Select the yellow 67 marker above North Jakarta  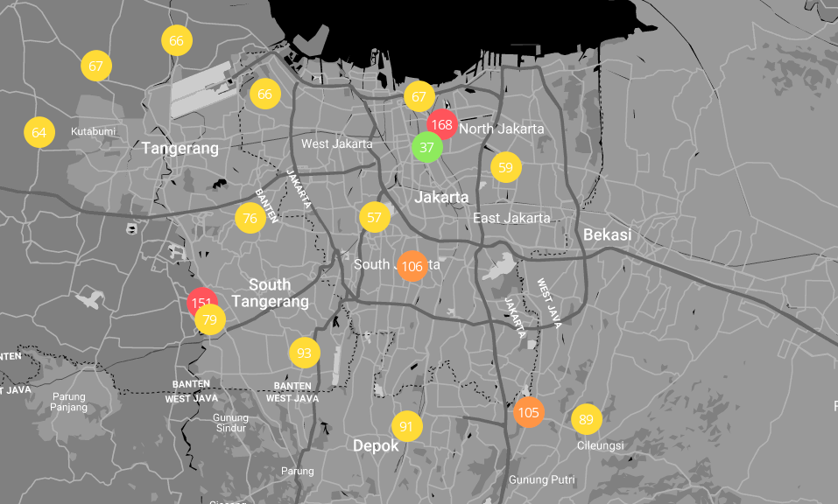419,96
